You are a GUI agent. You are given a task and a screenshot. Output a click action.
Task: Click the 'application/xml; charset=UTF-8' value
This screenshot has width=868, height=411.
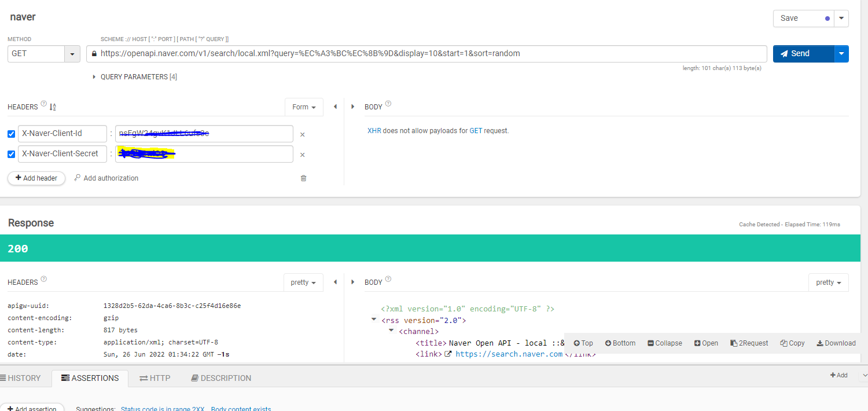[161, 342]
